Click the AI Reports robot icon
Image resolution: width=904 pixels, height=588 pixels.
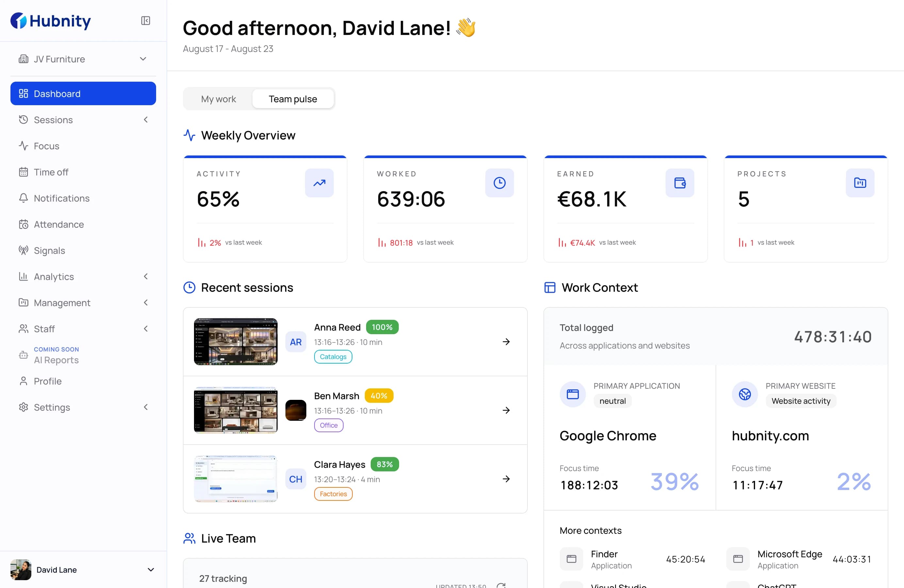[24, 355]
